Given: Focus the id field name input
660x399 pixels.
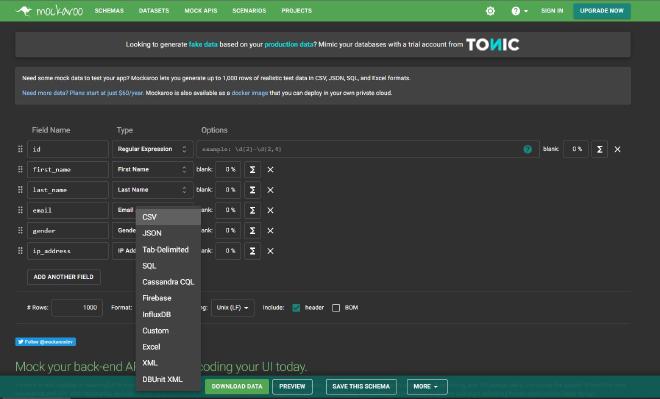Looking at the screenshot, I should click(68, 149).
